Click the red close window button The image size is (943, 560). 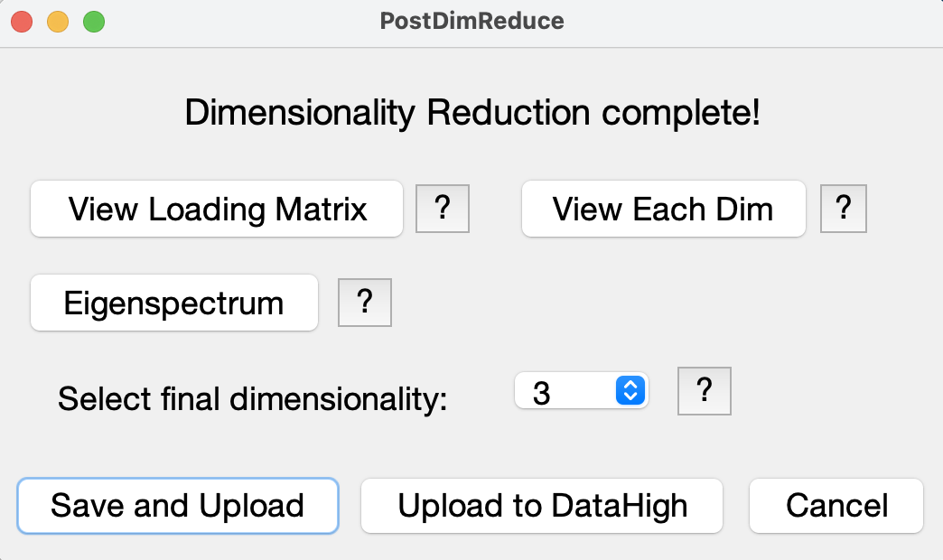point(22,22)
